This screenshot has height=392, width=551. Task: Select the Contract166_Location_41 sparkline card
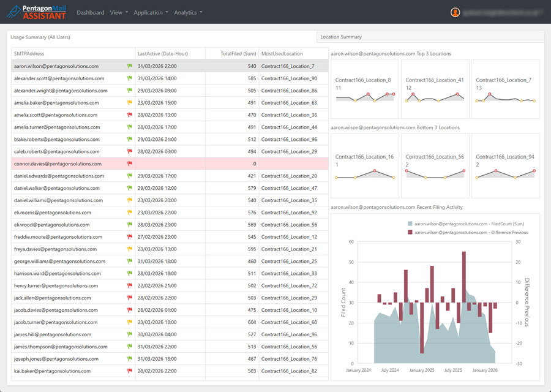pyautogui.click(x=435, y=89)
